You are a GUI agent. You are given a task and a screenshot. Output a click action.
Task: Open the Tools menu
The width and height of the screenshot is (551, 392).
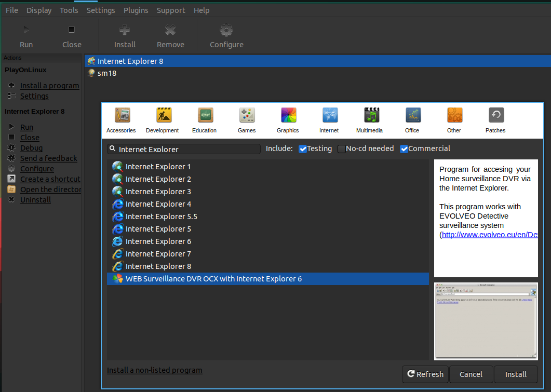(69, 10)
